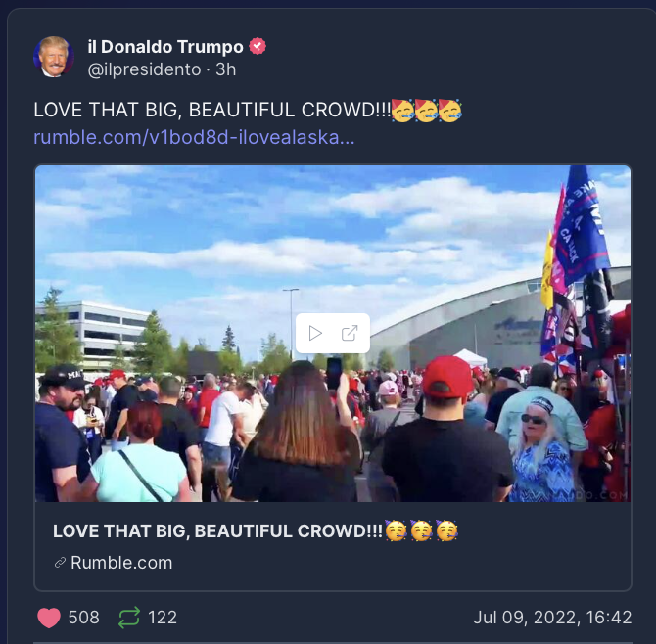The image size is (656, 644).
Task: Click the red verified badge
Action: 258,46
